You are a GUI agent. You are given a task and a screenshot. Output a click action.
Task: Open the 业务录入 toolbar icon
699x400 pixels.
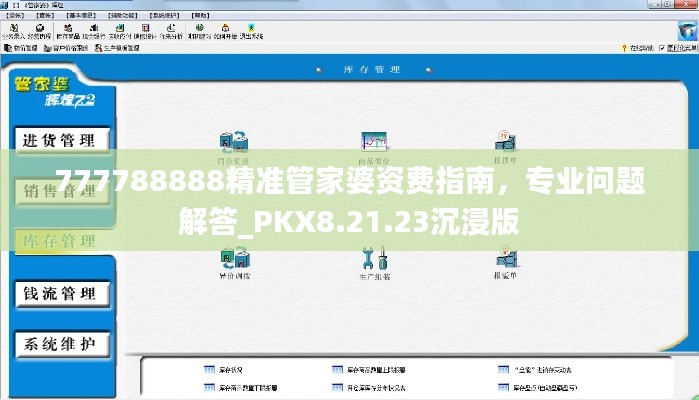click(x=14, y=31)
